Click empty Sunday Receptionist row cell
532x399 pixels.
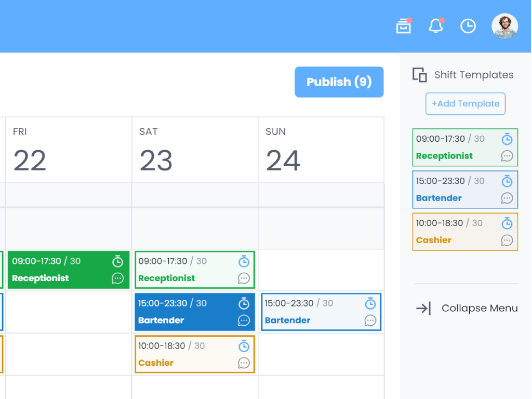(321, 270)
